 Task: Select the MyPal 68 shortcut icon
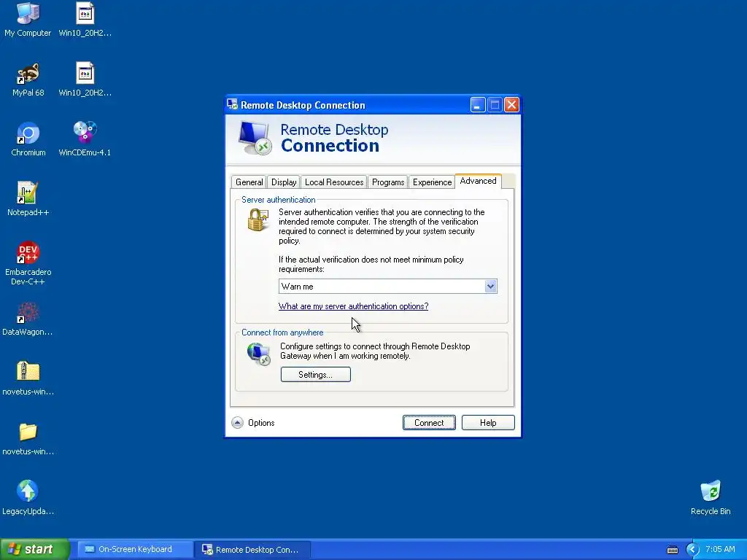[28, 74]
